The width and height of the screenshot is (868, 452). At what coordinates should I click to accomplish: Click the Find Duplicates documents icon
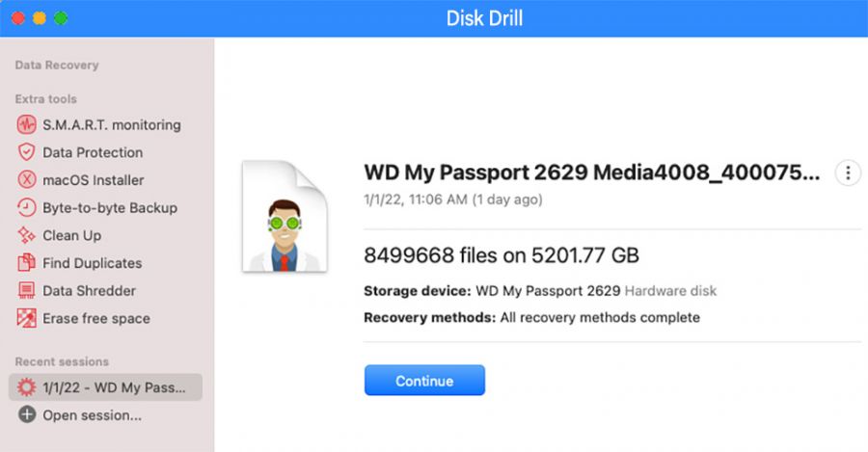(26, 263)
